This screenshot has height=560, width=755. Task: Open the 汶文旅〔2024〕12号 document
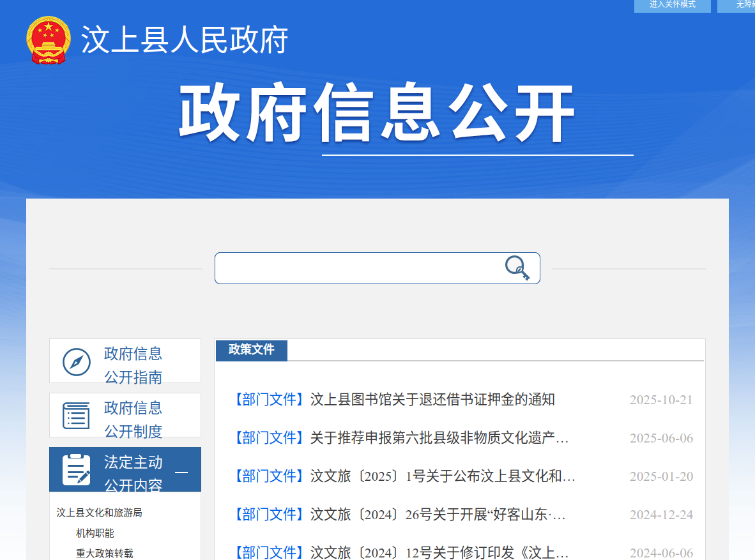click(x=439, y=552)
